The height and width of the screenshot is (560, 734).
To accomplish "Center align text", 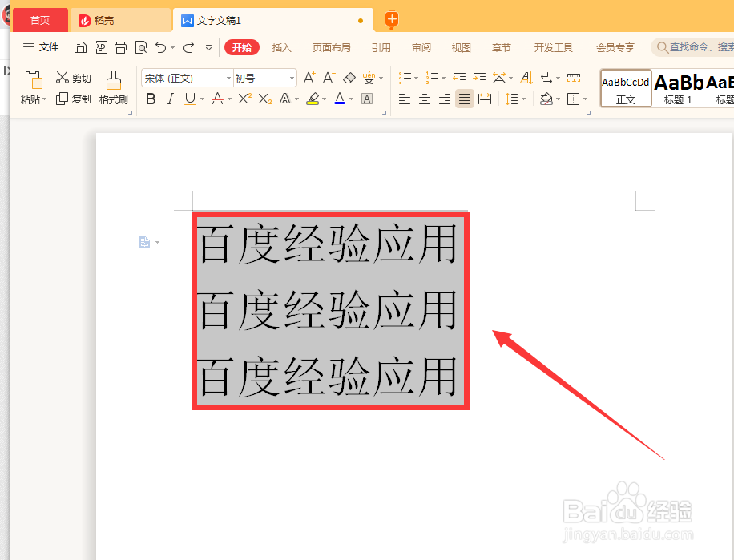I will [425, 99].
